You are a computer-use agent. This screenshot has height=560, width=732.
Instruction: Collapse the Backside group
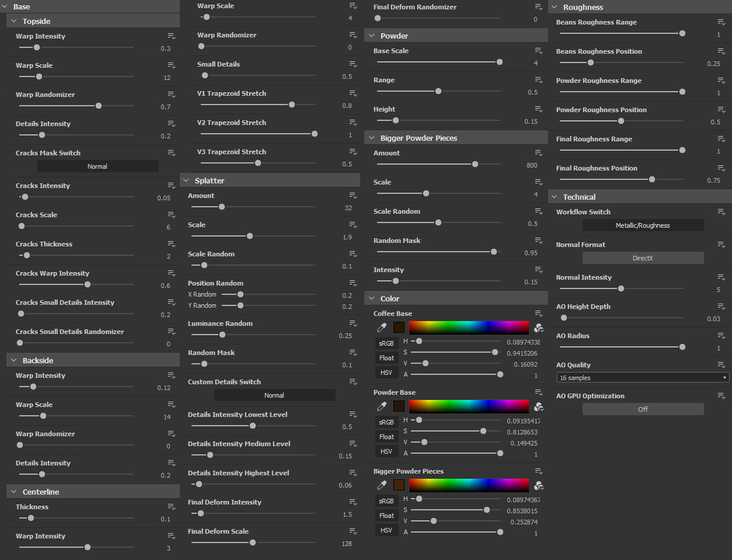(x=14, y=360)
